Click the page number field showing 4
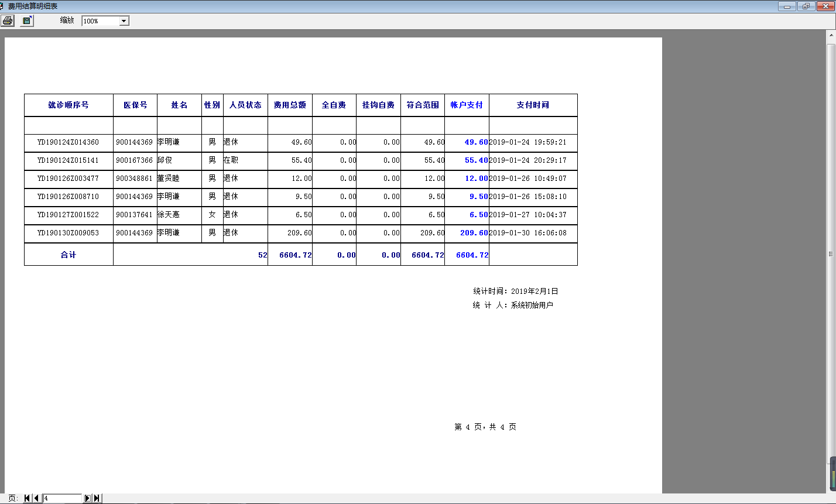 click(62, 498)
